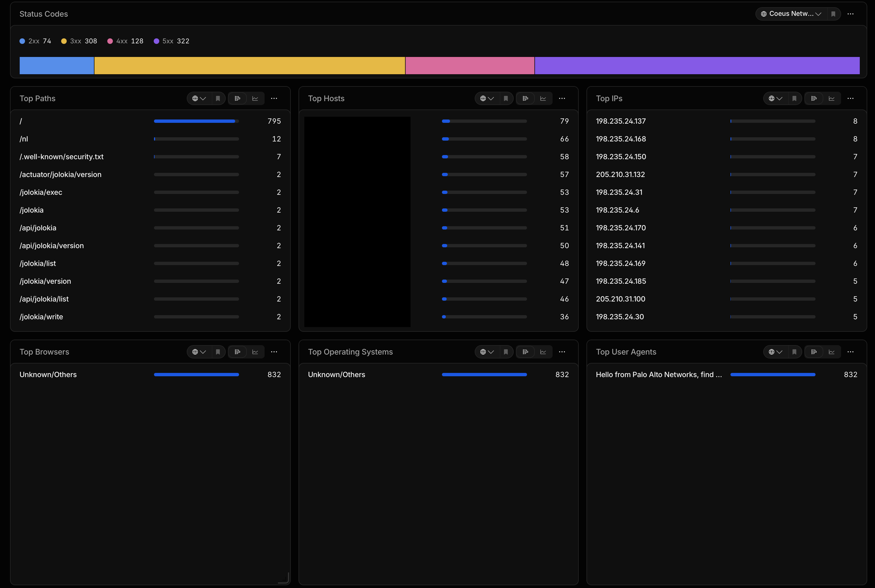Switch Top Hosts to bar list view
This screenshot has width=875, height=588.
(x=525, y=99)
